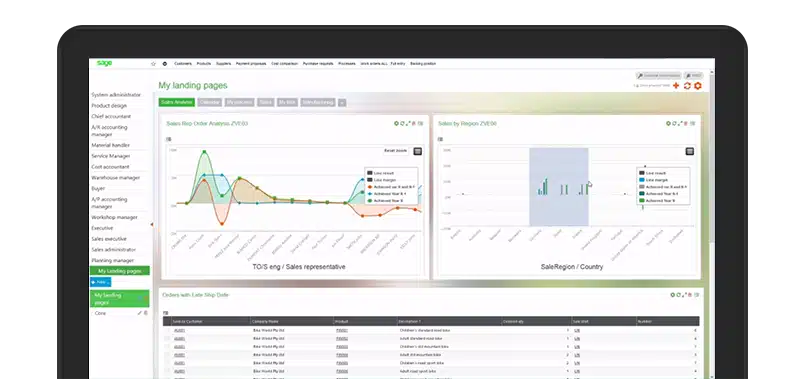This screenshot has height=379, width=800.
Task: Switch to the Calendar landing page tab
Action: tap(210, 103)
